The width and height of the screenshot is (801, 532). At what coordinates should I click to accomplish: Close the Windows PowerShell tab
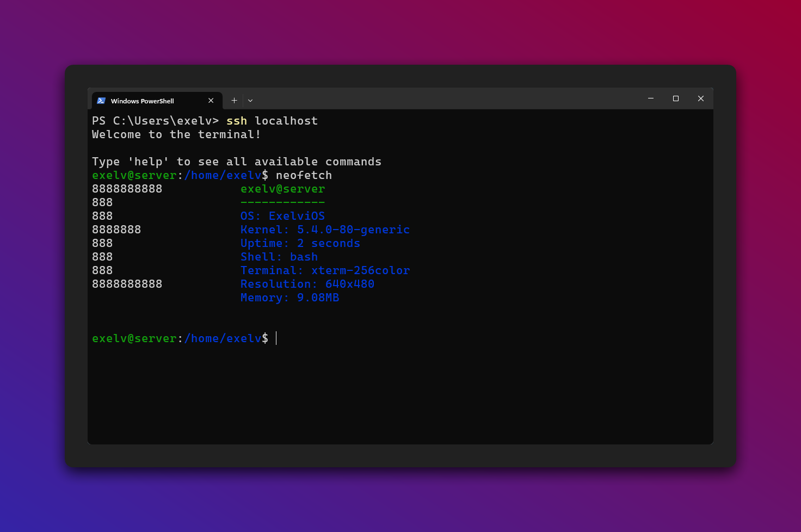point(211,101)
